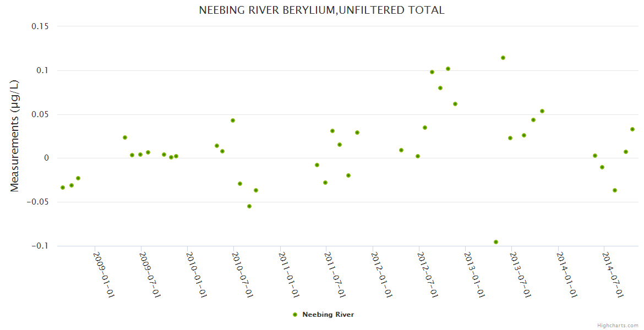Click the rightmost data point in chart
This screenshot has width=644, height=330.
(x=632, y=129)
